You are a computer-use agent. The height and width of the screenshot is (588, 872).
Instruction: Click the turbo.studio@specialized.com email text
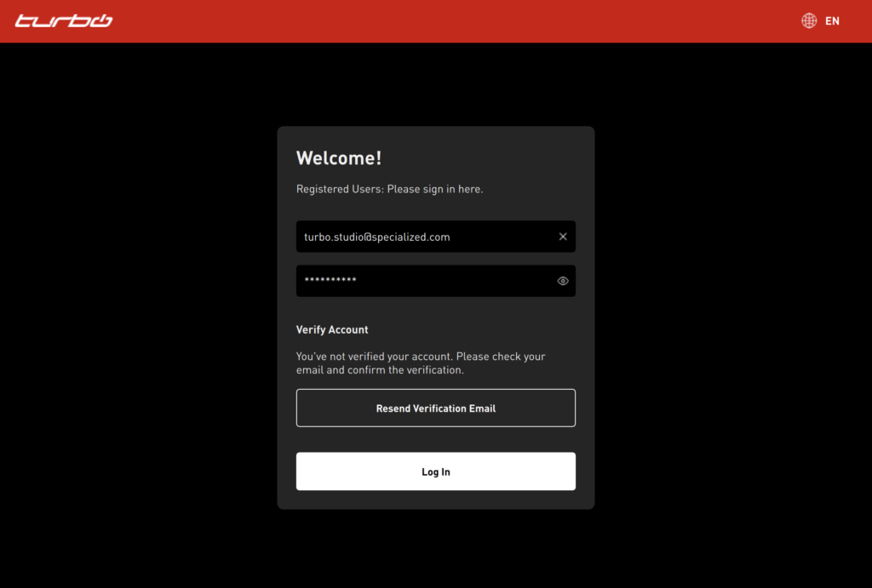tap(376, 237)
